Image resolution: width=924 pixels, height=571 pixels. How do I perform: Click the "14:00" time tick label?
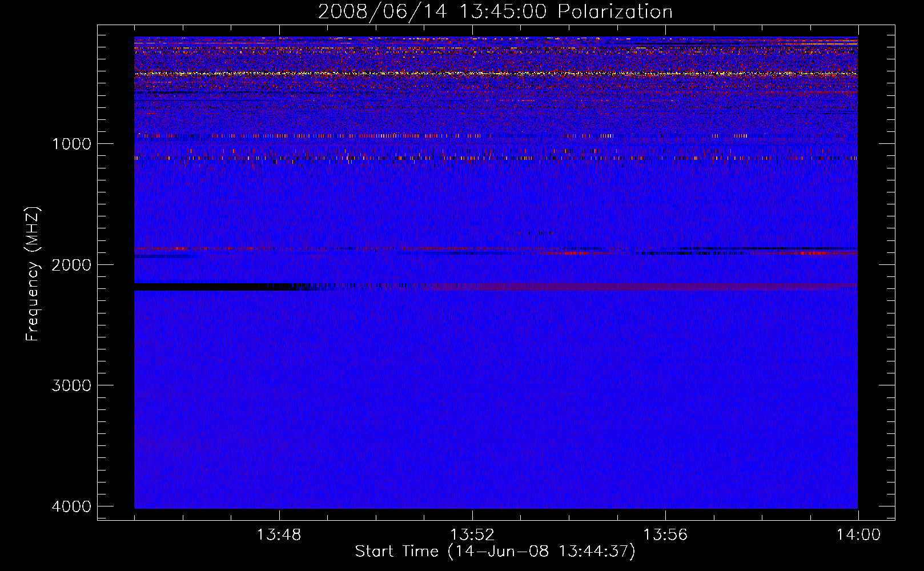coord(858,535)
